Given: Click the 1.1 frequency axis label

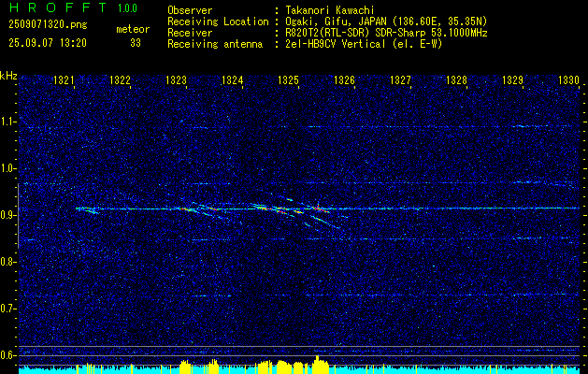Looking at the screenshot, I should click(x=7, y=122).
